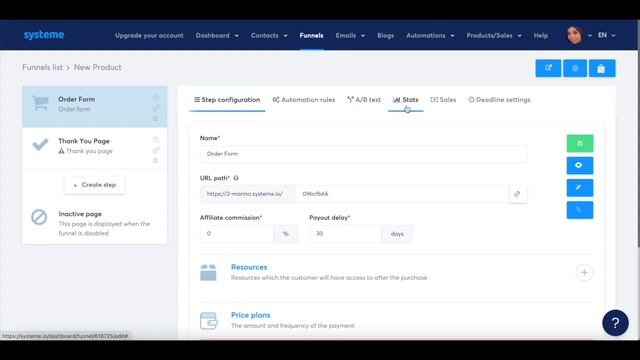The width and height of the screenshot is (640, 360).
Task: Open the Deadline settings tab
Action: (x=499, y=100)
